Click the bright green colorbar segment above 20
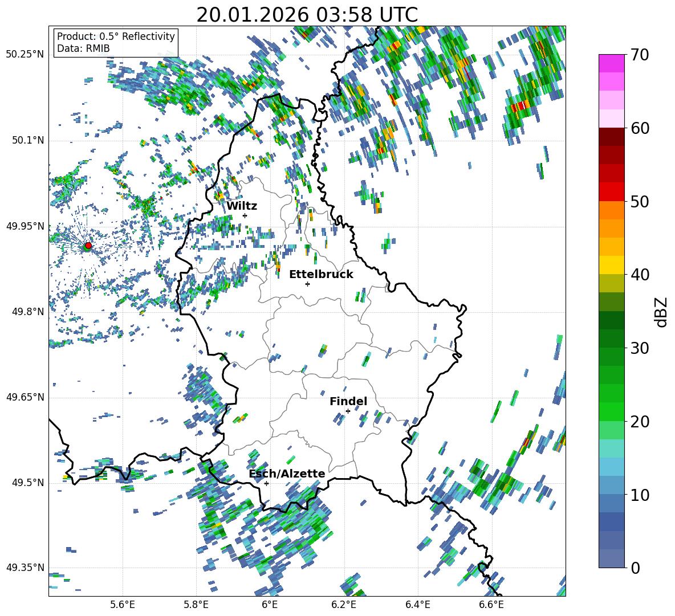The width and height of the screenshot is (675, 616). [611, 412]
